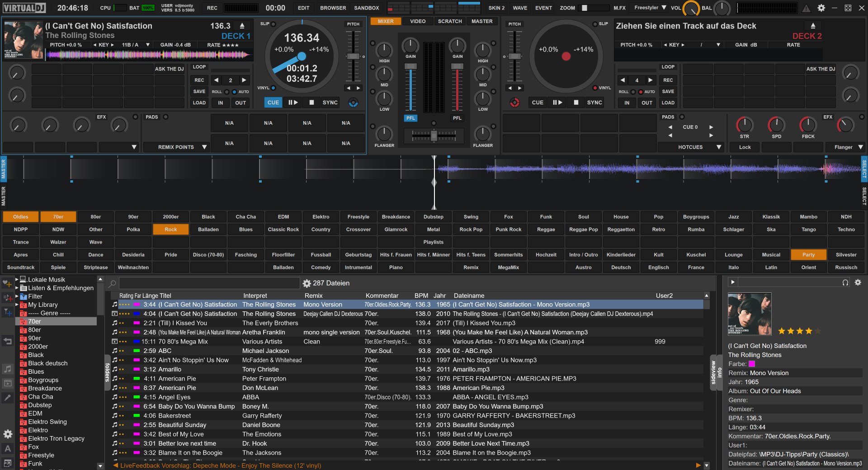The height and width of the screenshot is (470, 868).
Task: Click the prelisten headphones icon in sideview
Action: tap(845, 282)
